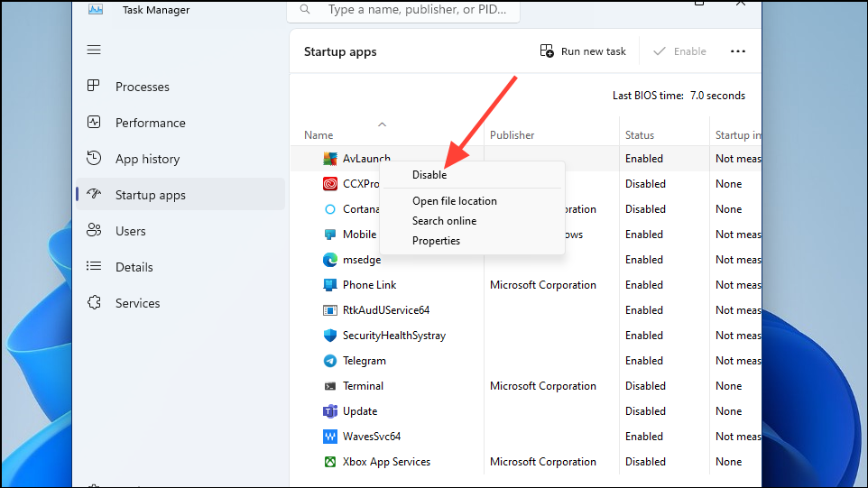The height and width of the screenshot is (488, 868).
Task: Click Microsoft Corporation publisher in Terminal row
Action: pos(543,386)
